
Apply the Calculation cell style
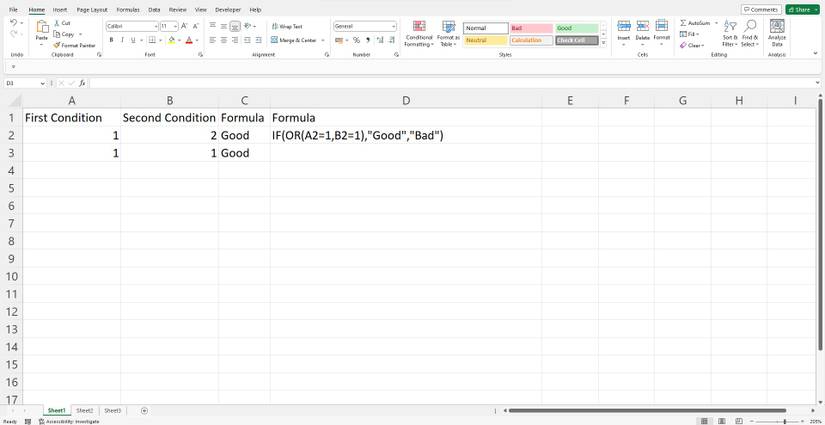point(531,41)
